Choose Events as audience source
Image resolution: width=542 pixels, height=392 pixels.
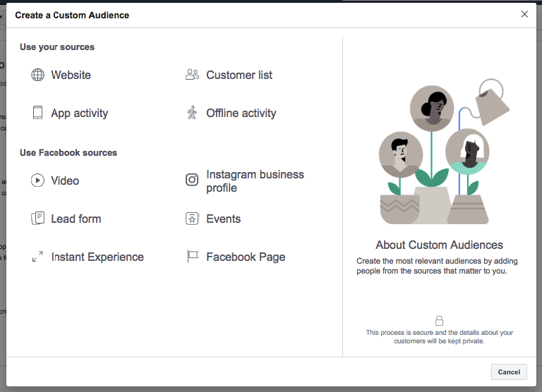(x=223, y=219)
